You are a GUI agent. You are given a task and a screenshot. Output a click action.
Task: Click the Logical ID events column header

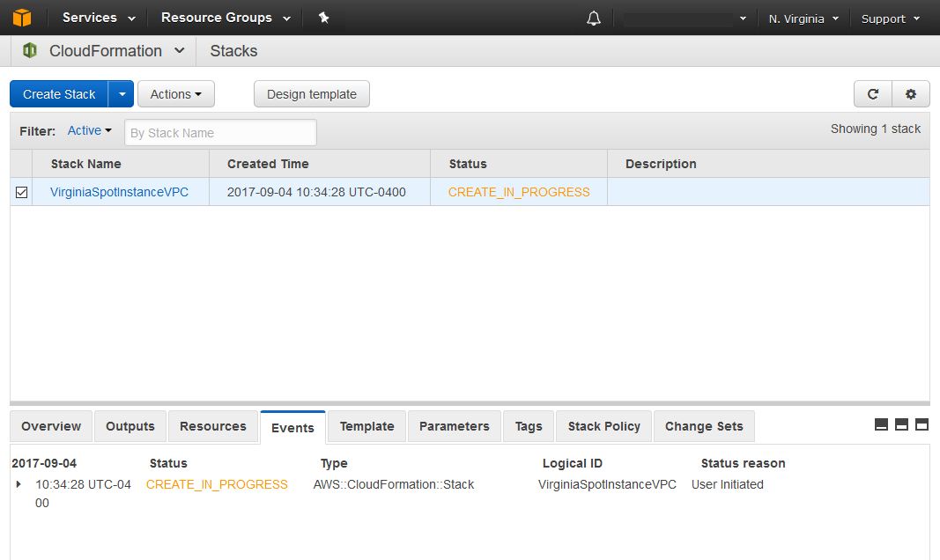pyautogui.click(x=573, y=463)
